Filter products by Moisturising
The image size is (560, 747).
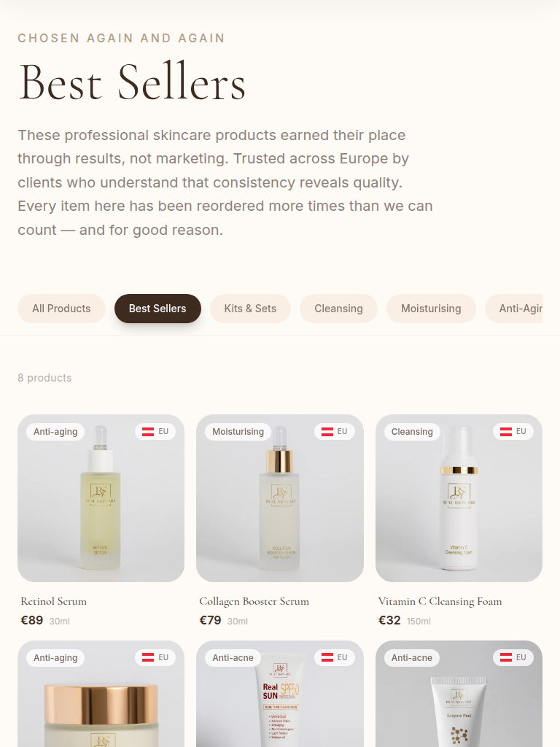pos(431,309)
